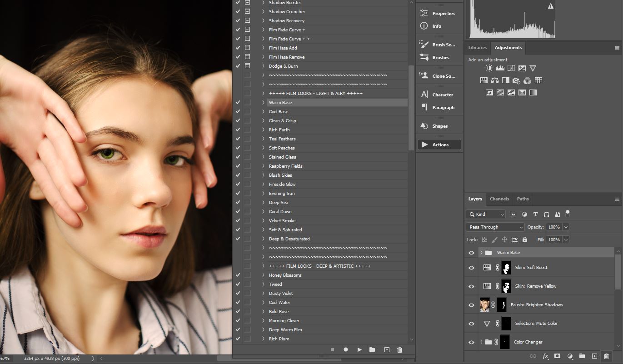Start recording an action

coord(346,349)
